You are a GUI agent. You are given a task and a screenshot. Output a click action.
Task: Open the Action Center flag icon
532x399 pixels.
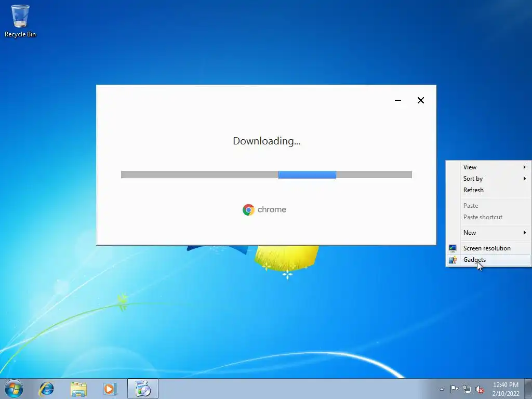[x=454, y=389]
